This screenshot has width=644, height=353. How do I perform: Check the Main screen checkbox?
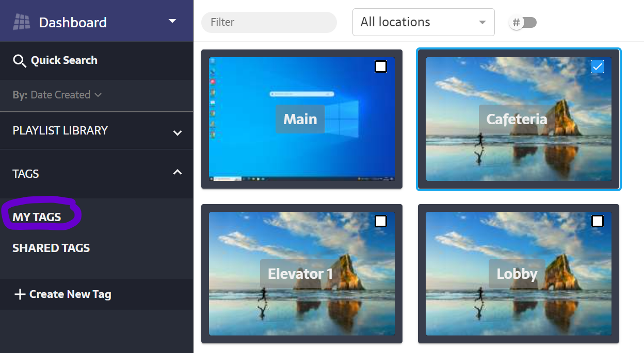(x=381, y=66)
